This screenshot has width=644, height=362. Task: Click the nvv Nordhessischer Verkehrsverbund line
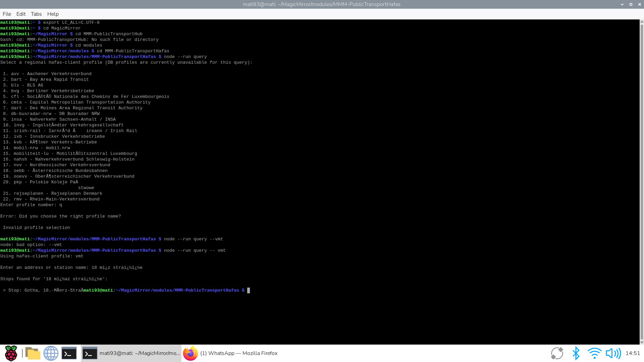pyautogui.click(x=57, y=165)
